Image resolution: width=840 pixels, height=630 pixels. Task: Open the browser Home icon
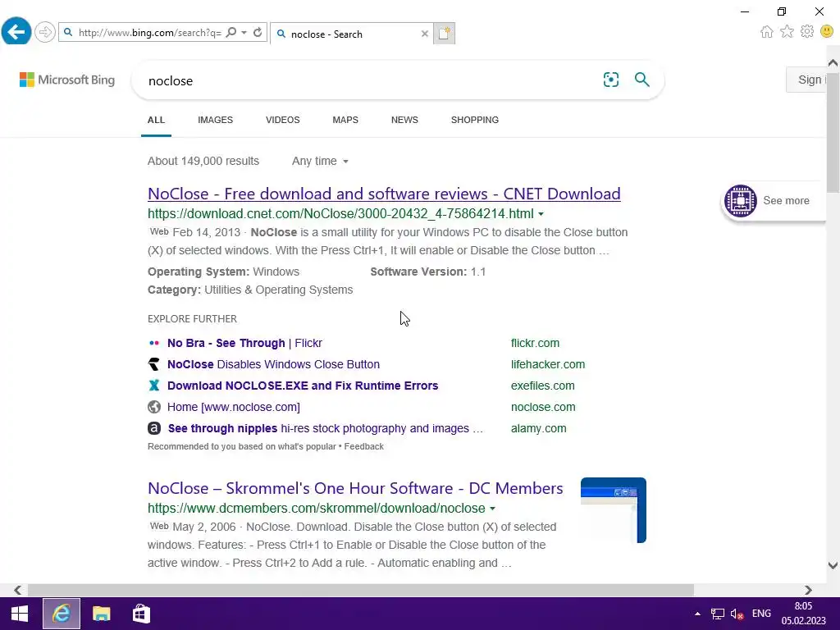(767, 32)
